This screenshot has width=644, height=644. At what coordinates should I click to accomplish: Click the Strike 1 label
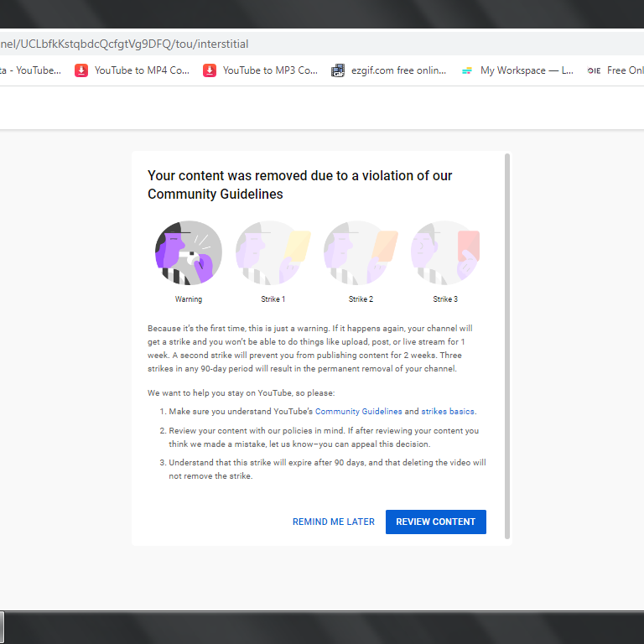coord(273,299)
